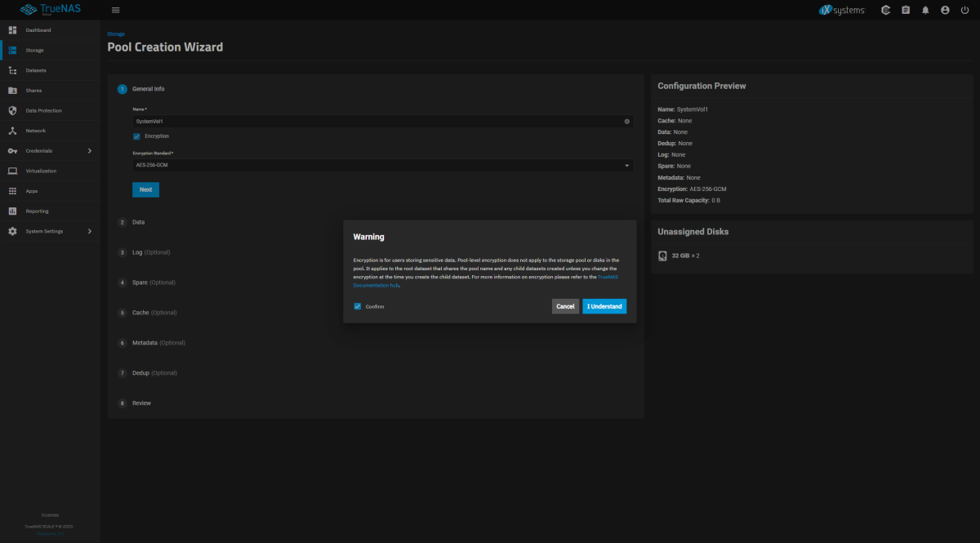Click the Virtualization laptop icon

(x=12, y=171)
